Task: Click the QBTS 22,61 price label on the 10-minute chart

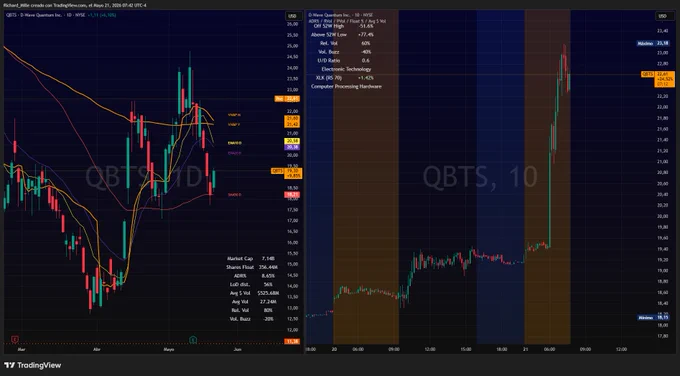Action: [x=658, y=79]
